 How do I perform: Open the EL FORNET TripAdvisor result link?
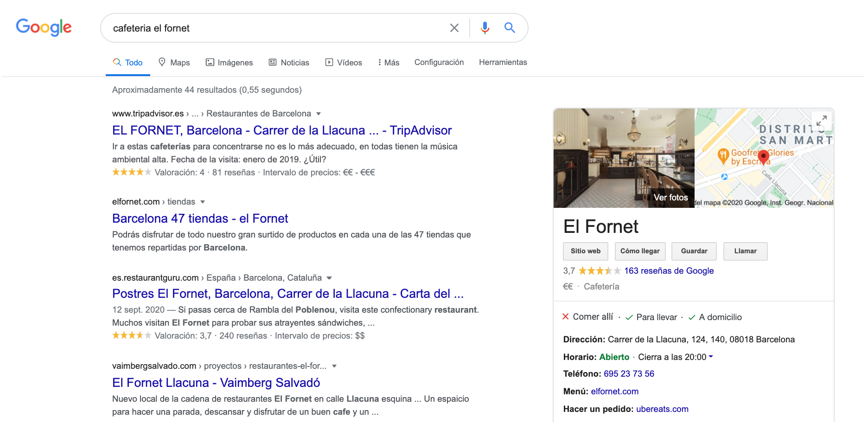282,130
